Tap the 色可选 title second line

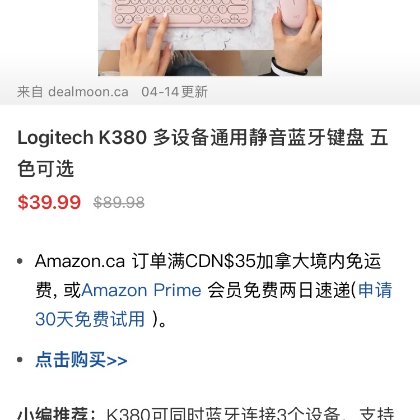pyautogui.click(x=46, y=169)
